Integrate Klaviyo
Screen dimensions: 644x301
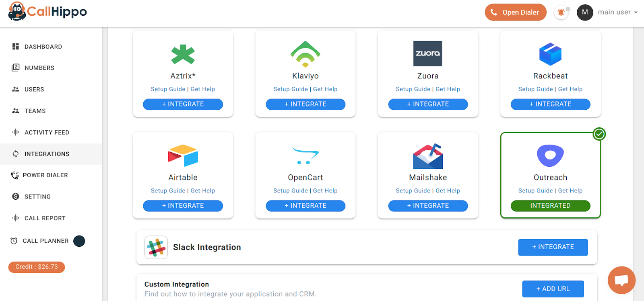click(x=305, y=104)
